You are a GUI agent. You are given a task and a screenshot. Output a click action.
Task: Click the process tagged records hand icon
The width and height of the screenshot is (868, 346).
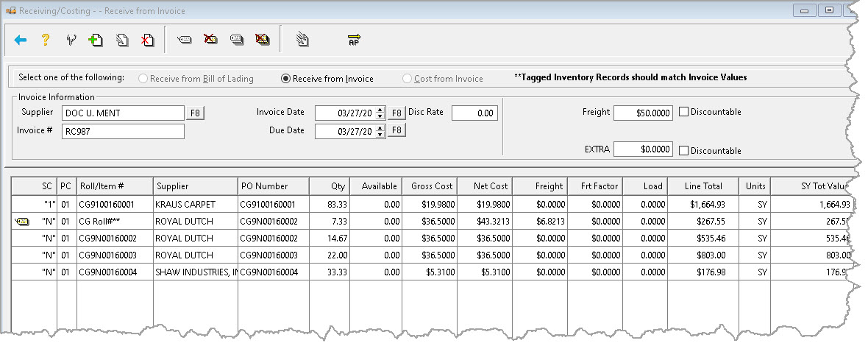click(x=302, y=39)
